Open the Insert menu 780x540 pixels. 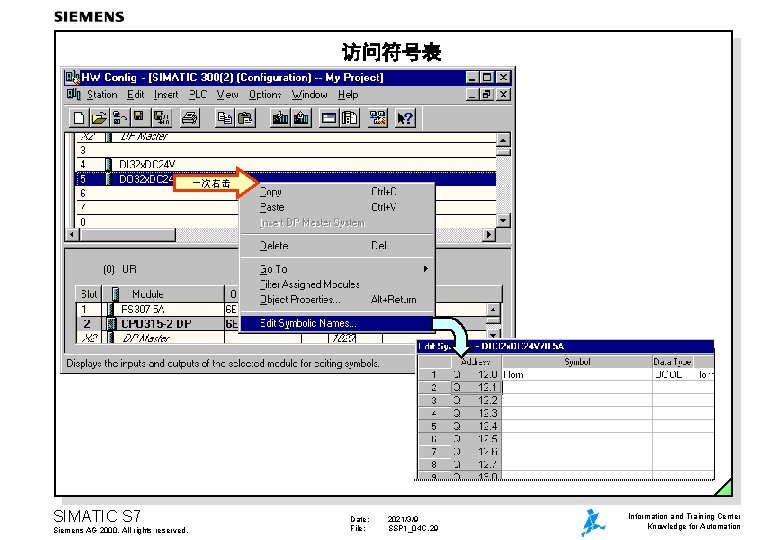click(166, 94)
